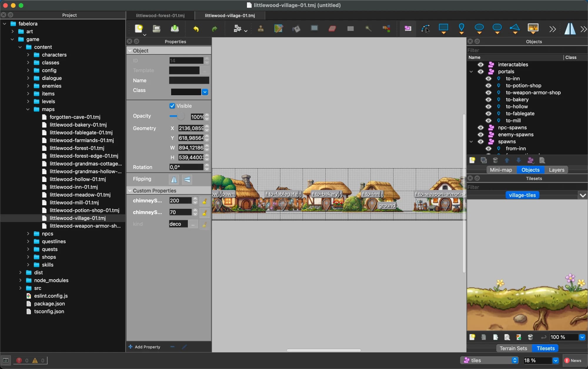Switch to littlewood-forest-01.tmj document tab
Screen dimensions: 588x369
coord(160,16)
